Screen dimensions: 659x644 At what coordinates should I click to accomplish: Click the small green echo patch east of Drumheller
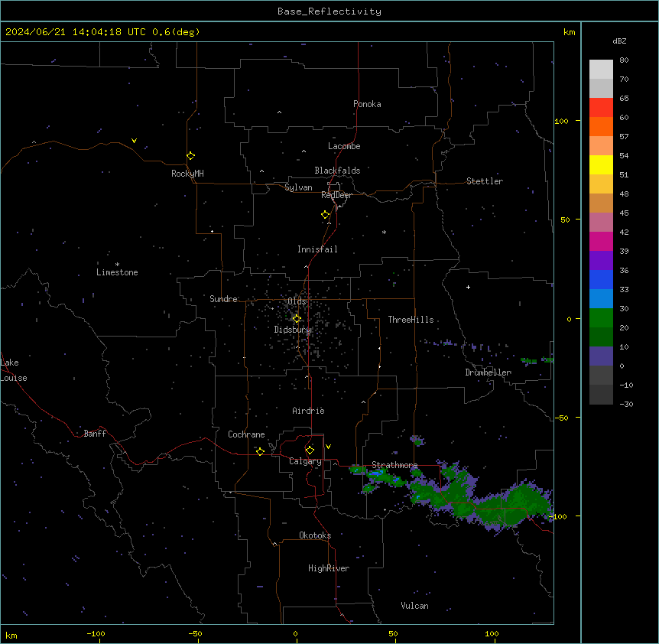[529, 361]
